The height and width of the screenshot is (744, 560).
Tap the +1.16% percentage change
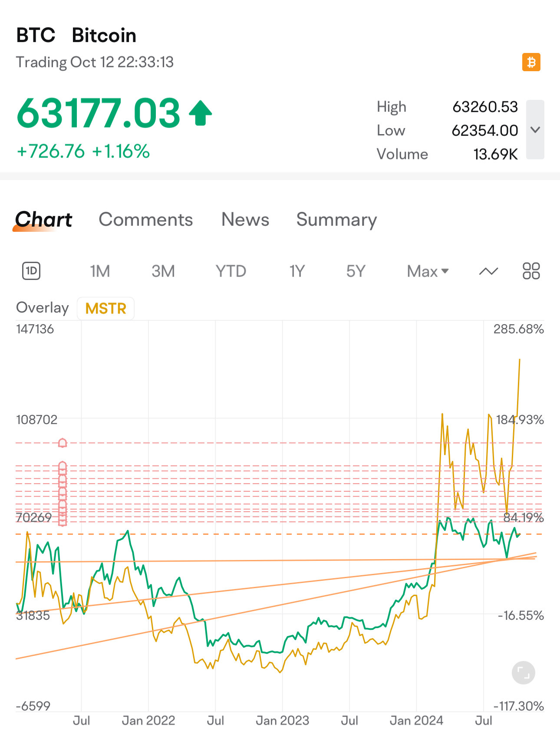(121, 151)
